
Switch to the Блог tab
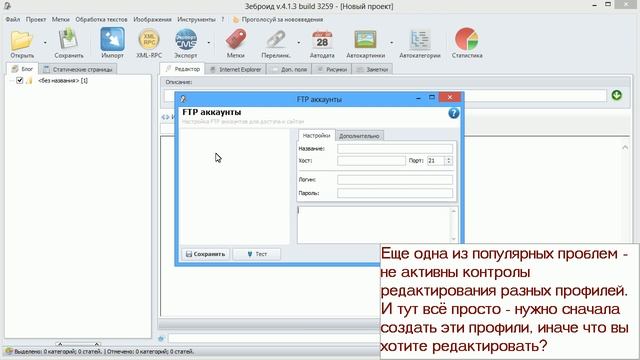22,69
